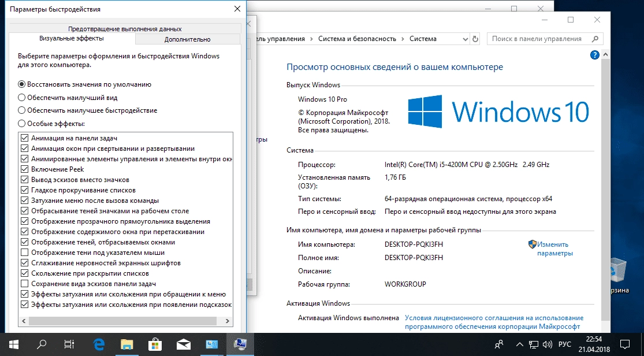Toggle 'Сглаживание неровностей экранных шрифтов' checkbox

coord(24,263)
